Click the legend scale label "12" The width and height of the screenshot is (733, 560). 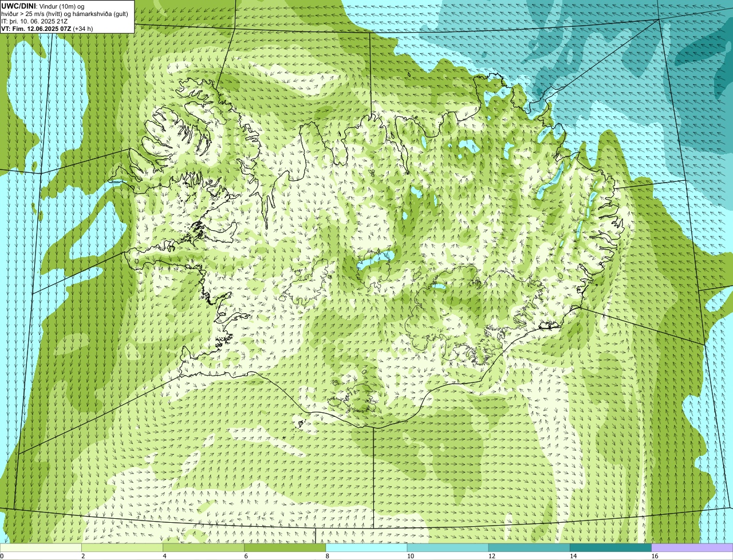pyautogui.click(x=492, y=556)
